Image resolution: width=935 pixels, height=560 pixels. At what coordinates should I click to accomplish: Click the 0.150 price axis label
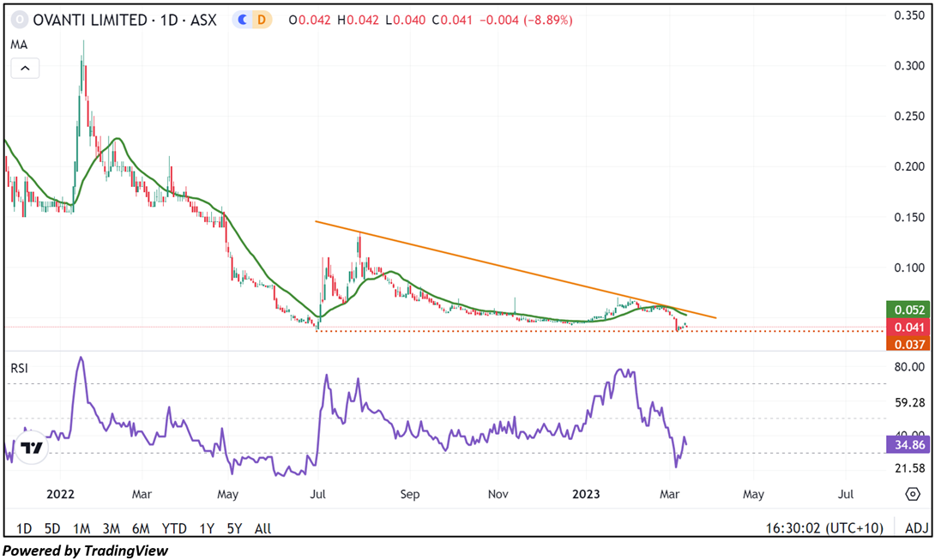click(x=909, y=217)
